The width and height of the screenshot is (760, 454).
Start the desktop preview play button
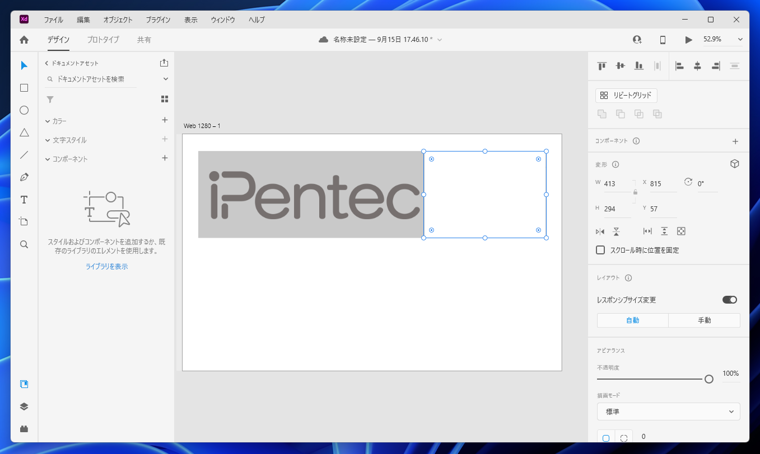click(688, 40)
